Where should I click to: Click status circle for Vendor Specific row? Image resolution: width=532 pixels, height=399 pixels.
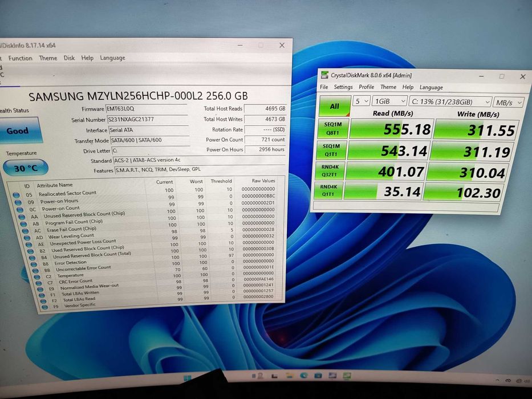point(44,307)
